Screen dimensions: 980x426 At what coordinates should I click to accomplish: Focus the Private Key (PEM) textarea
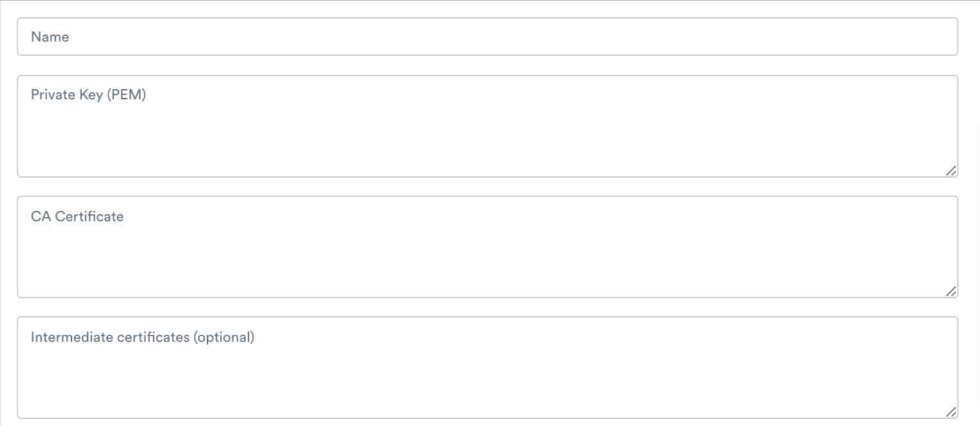(487, 126)
